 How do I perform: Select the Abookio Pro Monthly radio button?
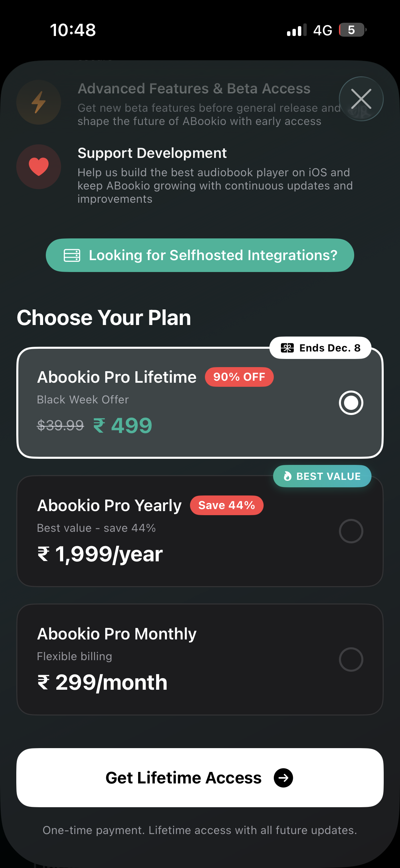[351, 659]
